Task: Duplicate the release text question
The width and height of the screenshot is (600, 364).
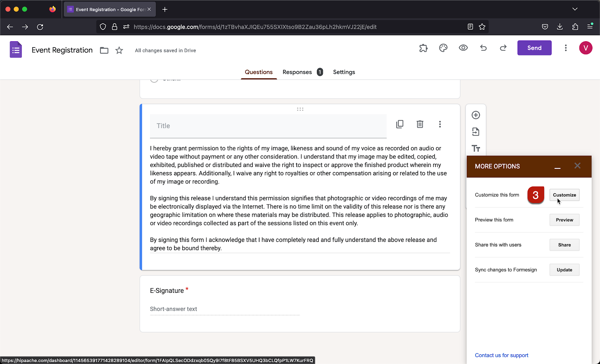Action: (400, 124)
